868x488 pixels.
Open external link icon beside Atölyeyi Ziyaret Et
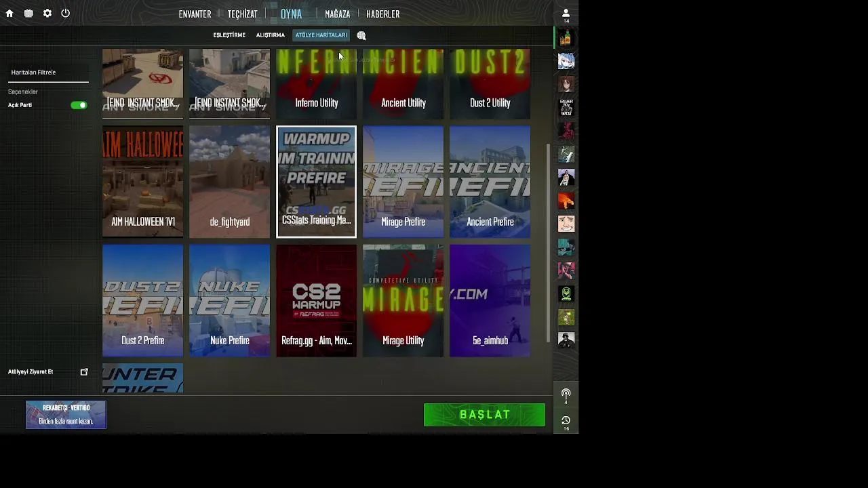(84, 372)
